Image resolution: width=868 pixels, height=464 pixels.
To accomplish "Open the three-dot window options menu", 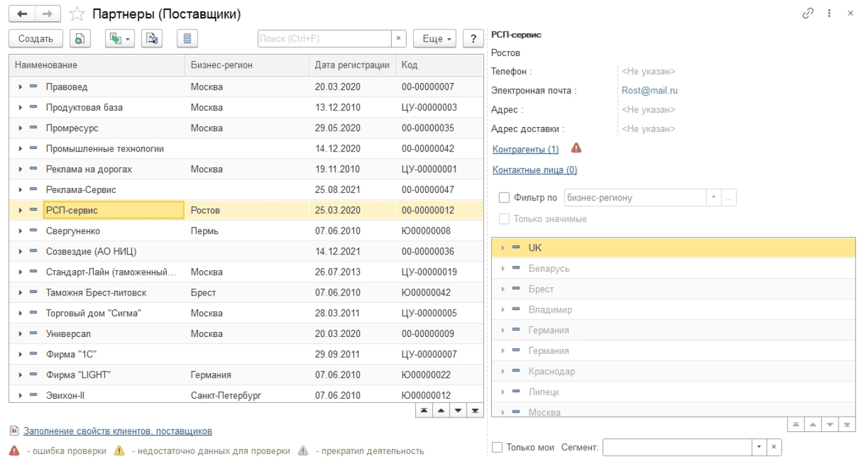I will [830, 13].
